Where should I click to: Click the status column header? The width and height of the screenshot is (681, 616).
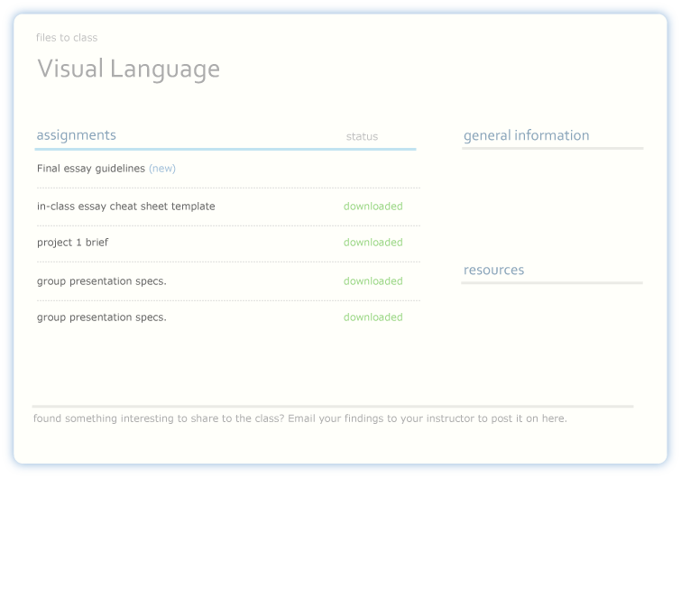[x=362, y=137]
